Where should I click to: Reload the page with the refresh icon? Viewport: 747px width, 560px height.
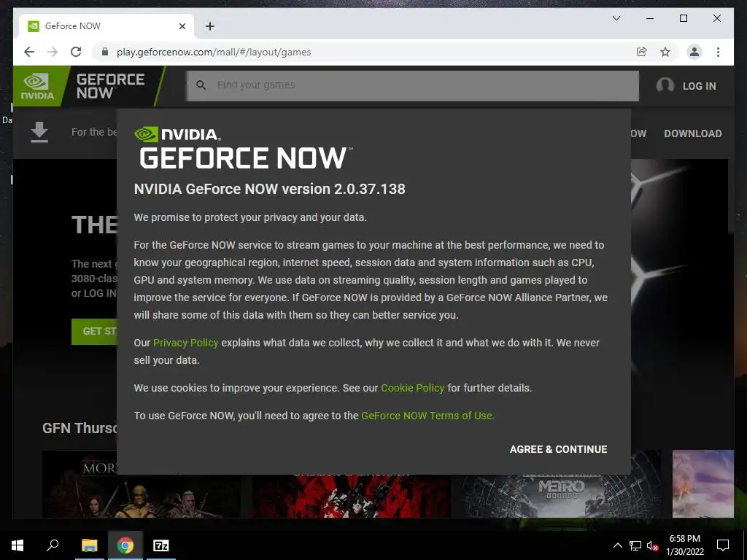point(76,52)
